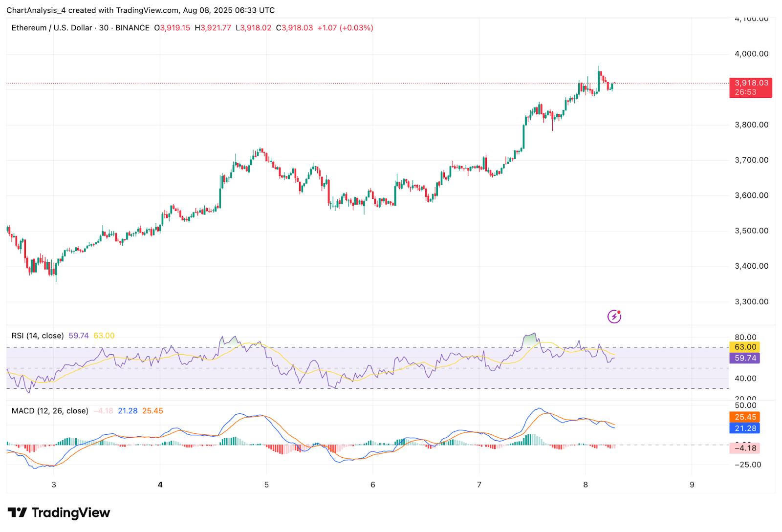Click the 3,300.00 price axis level
Image resolution: width=782 pixels, height=532 pixels.
point(751,301)
